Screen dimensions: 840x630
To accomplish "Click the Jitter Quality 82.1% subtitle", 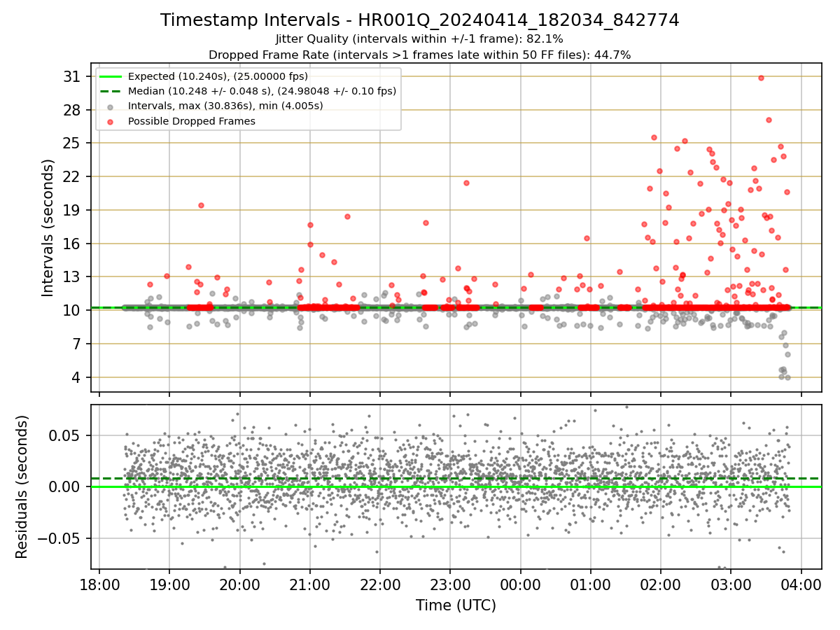I will click(419, 39).
